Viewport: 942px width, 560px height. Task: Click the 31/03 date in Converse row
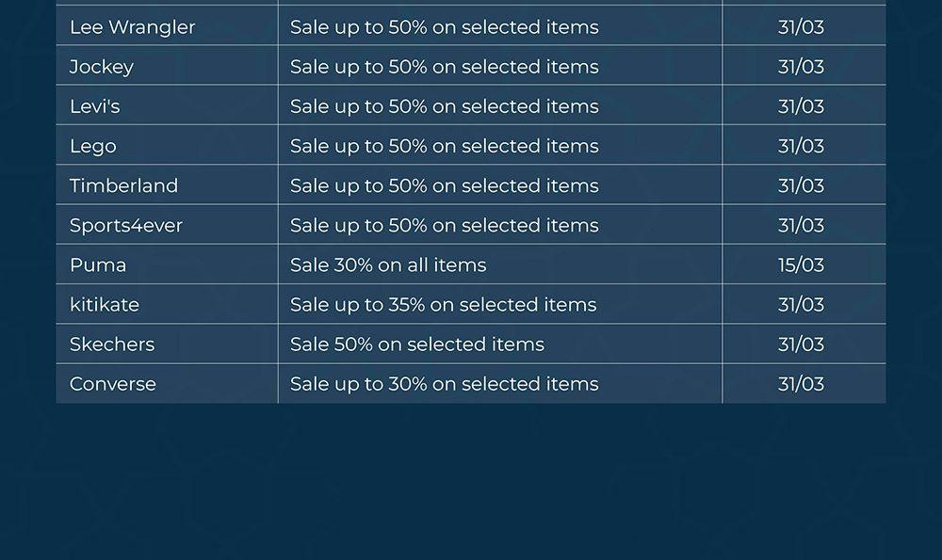pyautogui.click(x=801, y=383)
